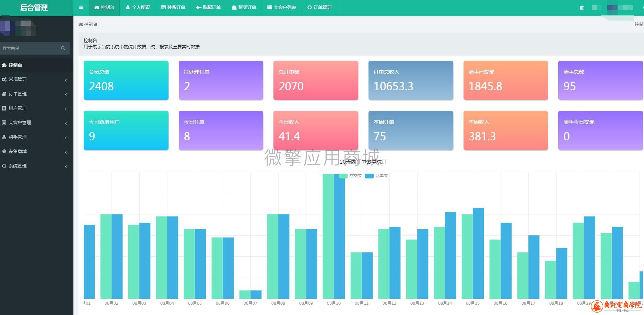Click the gears icon beside 常规管理
Viewport: 644px width, 315px height.
click(4, 79)
